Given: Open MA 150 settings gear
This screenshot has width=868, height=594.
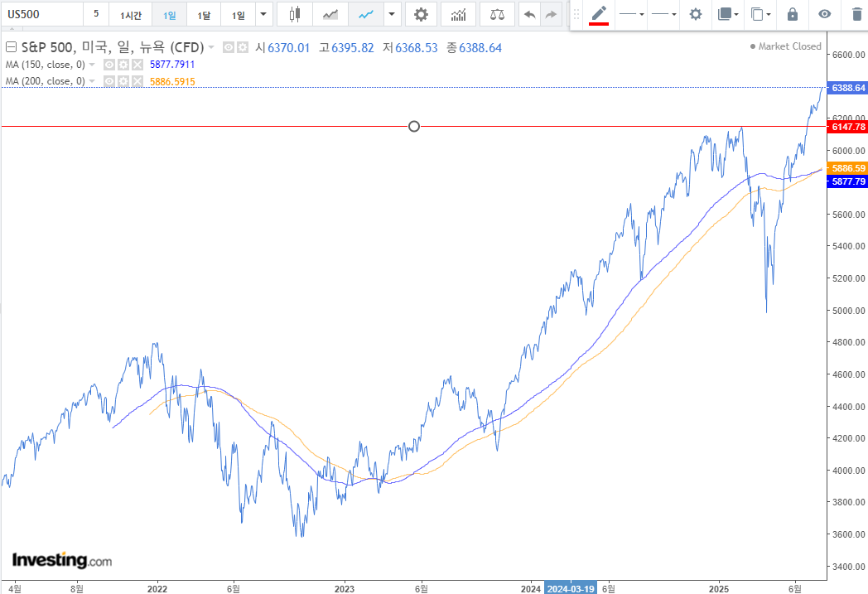Looking at the screenshot, I should [123, 65].
